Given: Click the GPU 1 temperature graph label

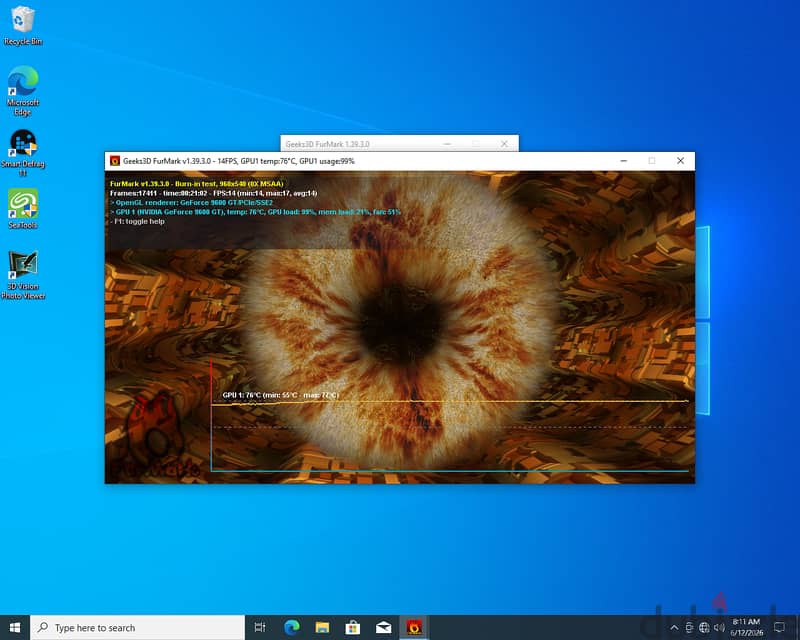Looking at the screenshot, I should [x=281, y=395].
